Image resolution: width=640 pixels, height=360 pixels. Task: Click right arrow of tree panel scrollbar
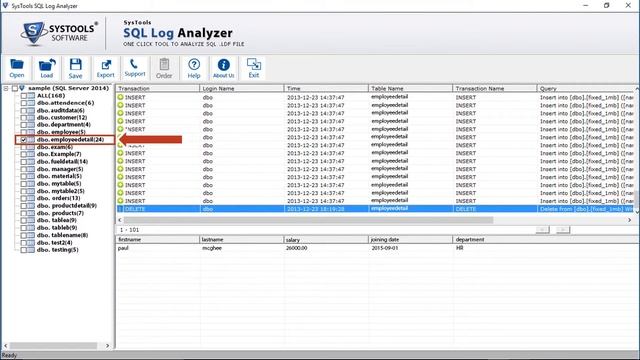(108, 346)
